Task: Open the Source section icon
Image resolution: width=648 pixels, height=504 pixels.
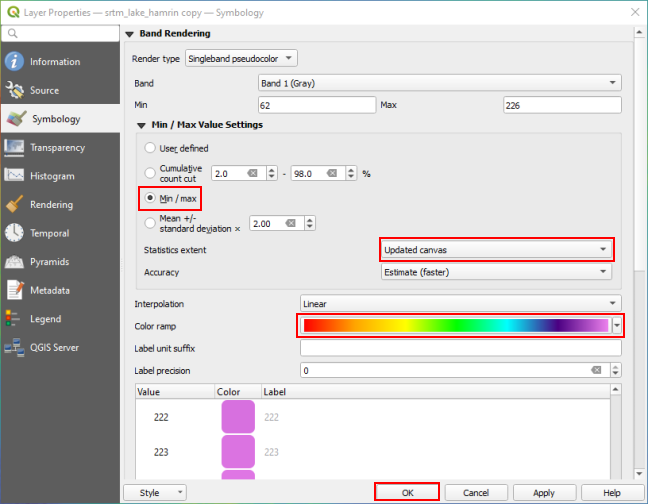Action: point(14,90)
